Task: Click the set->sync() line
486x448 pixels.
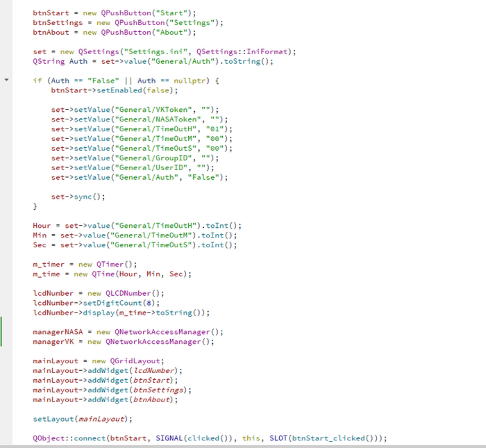Action: coord(78,197)
